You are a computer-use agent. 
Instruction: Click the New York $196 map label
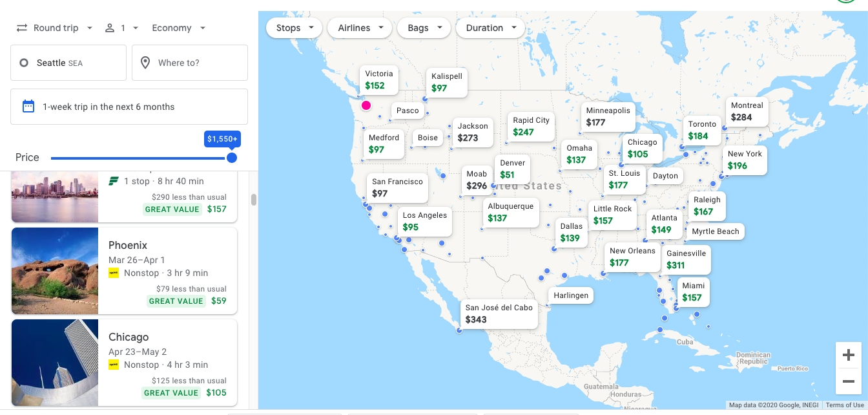pyautogui.click(x=745, y=160)
